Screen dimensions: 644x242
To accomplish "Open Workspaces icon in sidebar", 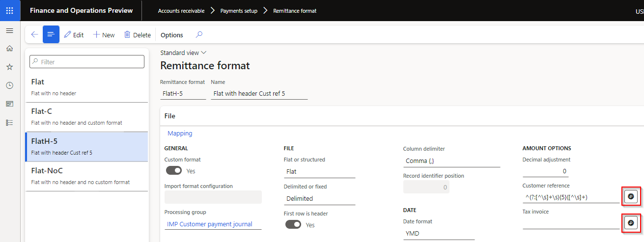I will [9, 104].
